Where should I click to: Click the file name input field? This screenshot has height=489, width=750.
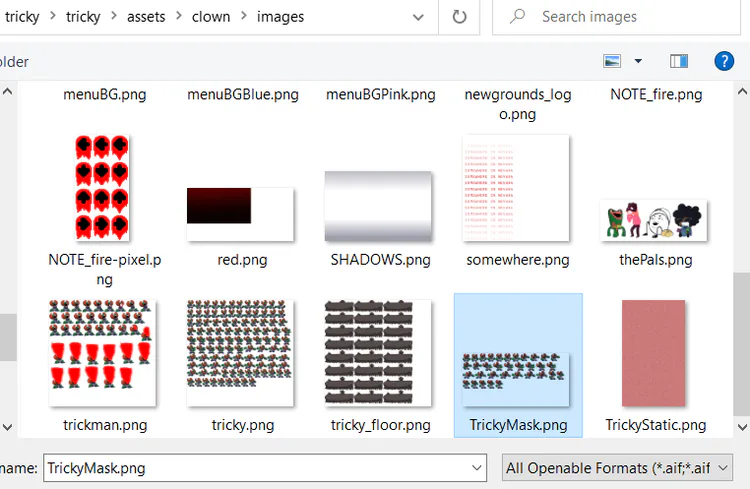click(265, 468)
